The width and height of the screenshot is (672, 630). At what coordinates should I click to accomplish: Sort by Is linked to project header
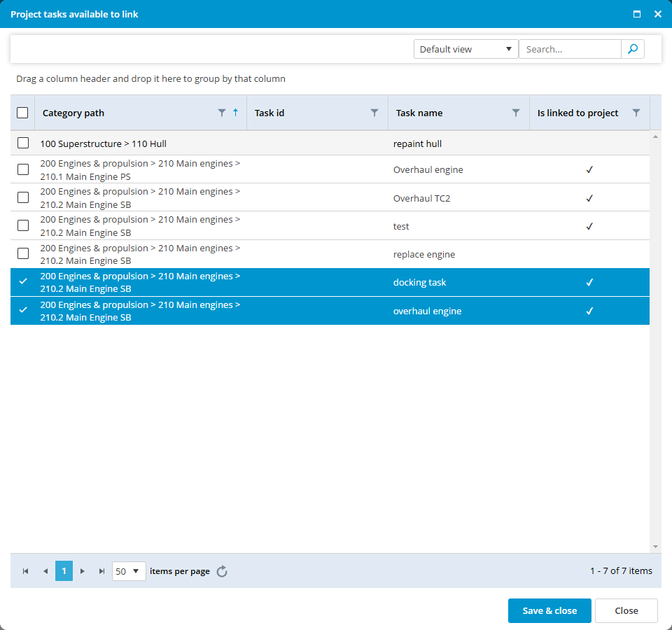coord(577,113)
